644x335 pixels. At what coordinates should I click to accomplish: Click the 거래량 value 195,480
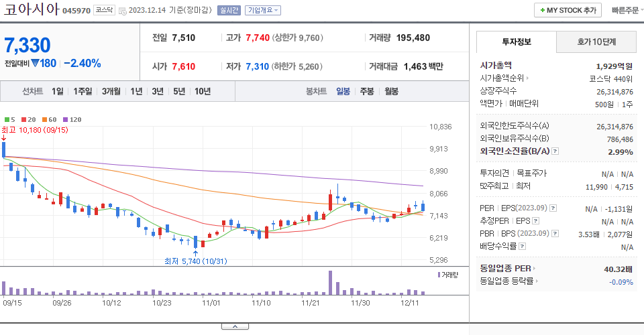[413, 38]
